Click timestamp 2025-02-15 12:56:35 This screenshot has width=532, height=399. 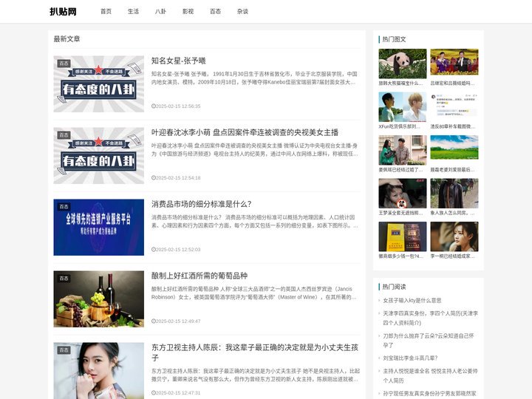[178, 106]
